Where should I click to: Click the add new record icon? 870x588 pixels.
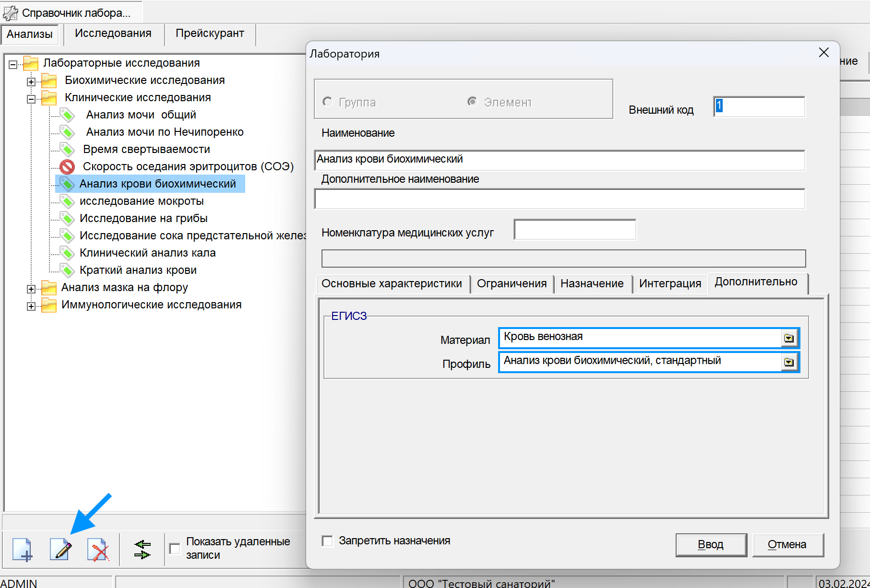tap(22, 549)
